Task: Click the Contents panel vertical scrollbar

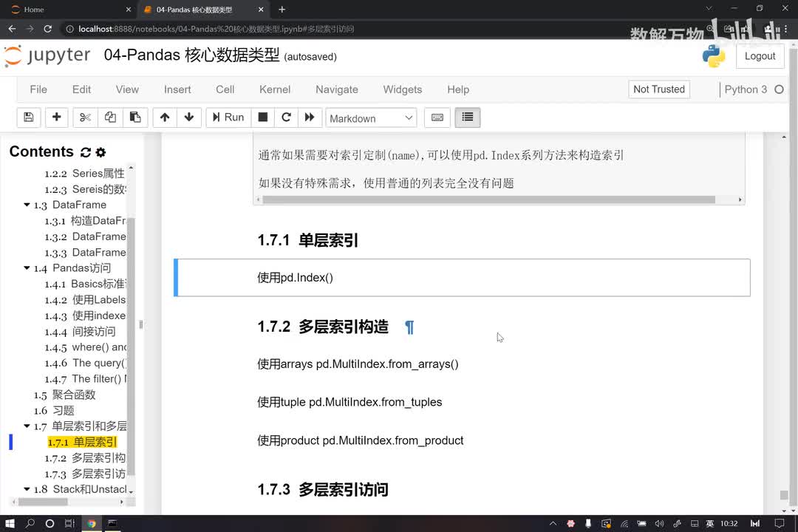Action: 131,347
